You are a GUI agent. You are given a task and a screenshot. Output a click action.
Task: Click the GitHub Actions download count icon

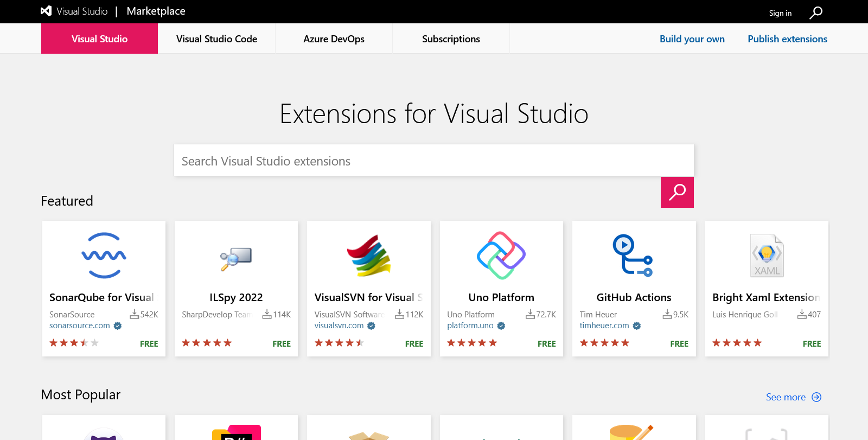(x=667, y=314)
